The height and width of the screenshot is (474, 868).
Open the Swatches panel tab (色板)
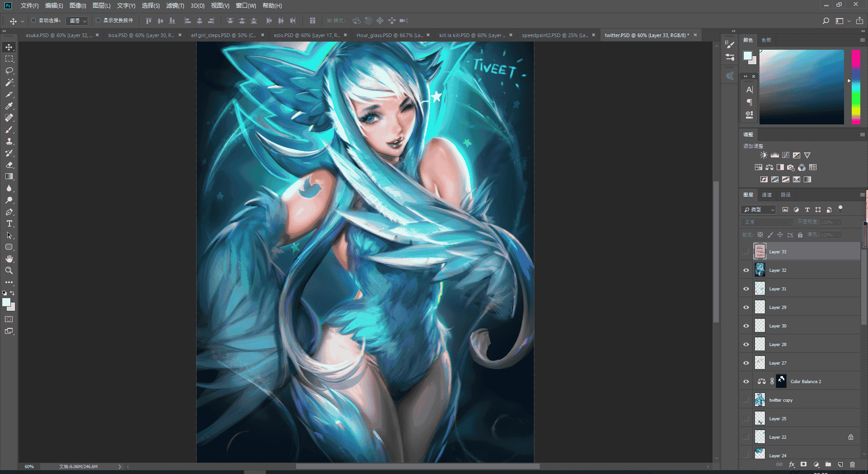tap(766, 40)
